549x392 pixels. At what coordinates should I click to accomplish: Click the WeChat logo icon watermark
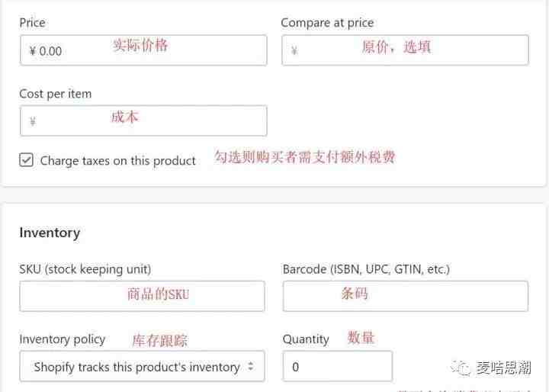tap(461, 368)
